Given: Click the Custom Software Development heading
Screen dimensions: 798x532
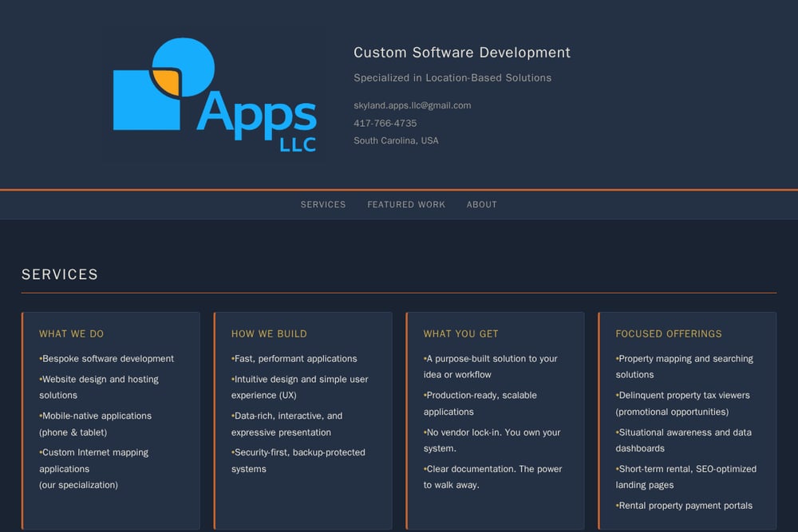Looking at the screenshot, I should coord(461,53).
